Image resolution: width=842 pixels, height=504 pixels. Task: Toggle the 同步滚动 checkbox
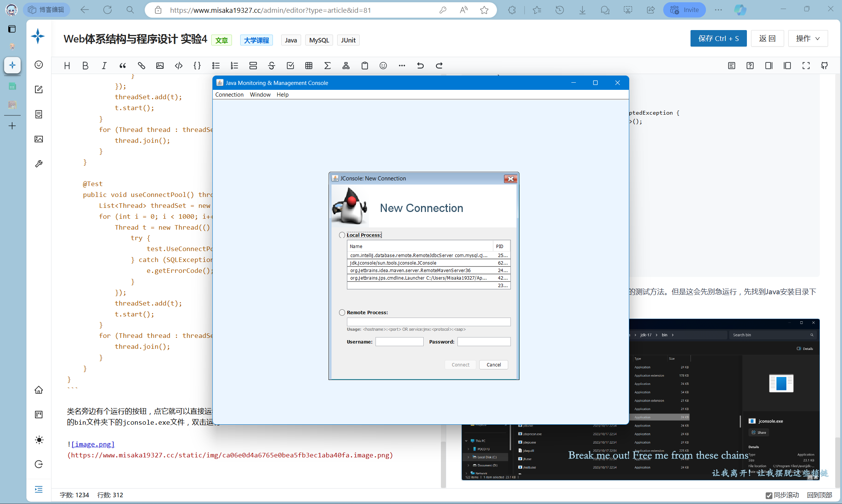coord(769,495)
